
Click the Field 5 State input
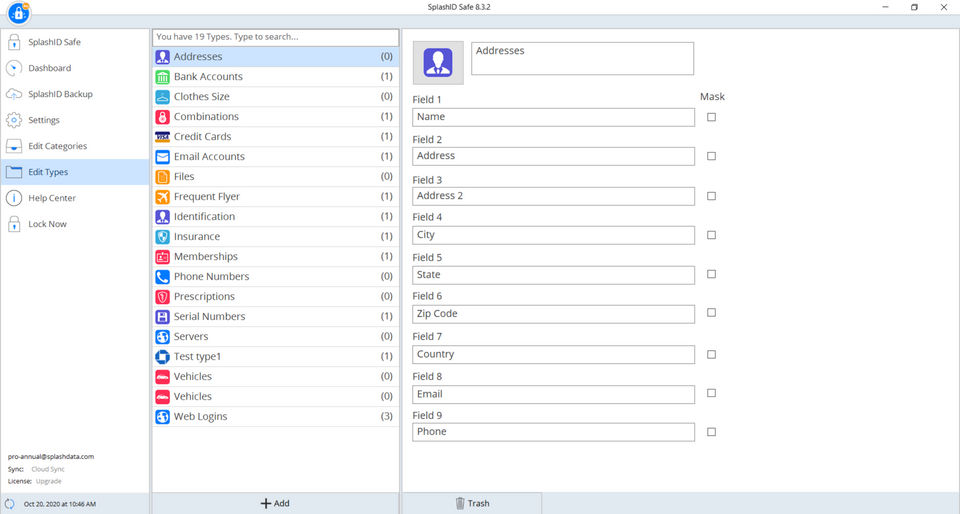pyautogui.click(x=553, y=275)
